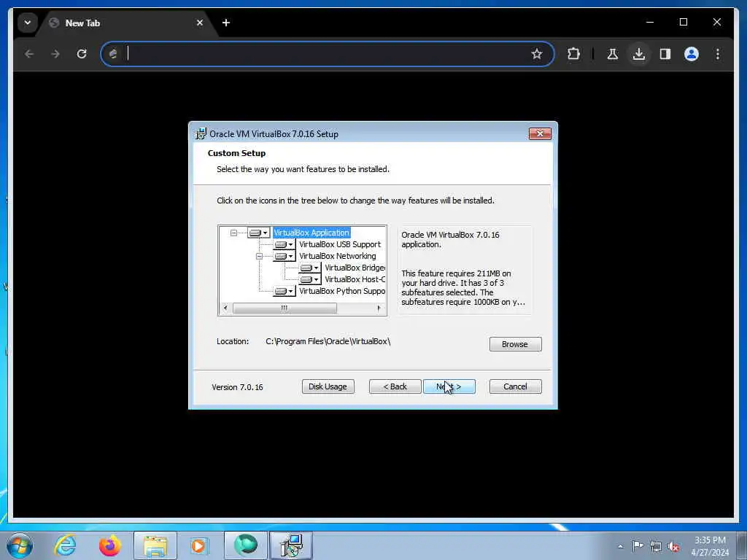The width and height of the screenshot is (747, 560).
Task: Click the feature tree's left scroll arrow
Action: point(225,308)
